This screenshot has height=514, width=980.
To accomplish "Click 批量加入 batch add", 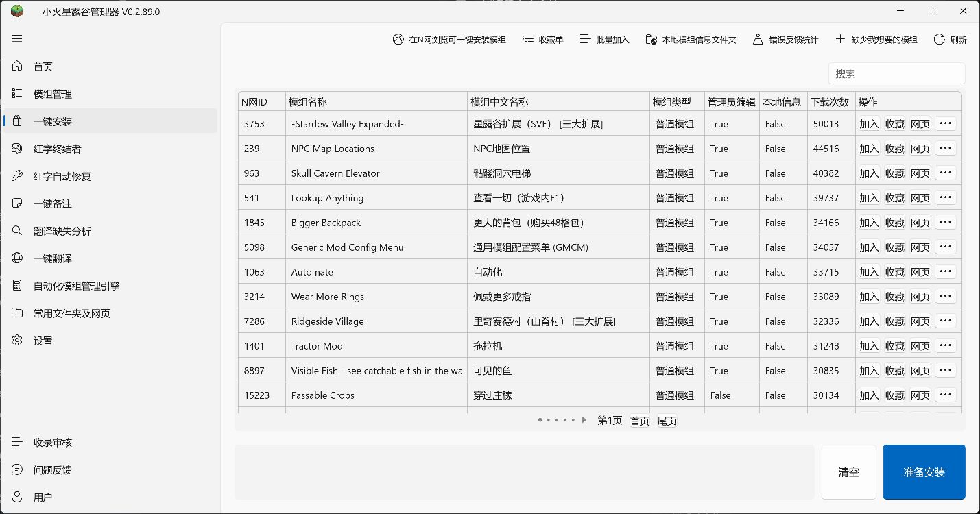I will click(604, 40).
